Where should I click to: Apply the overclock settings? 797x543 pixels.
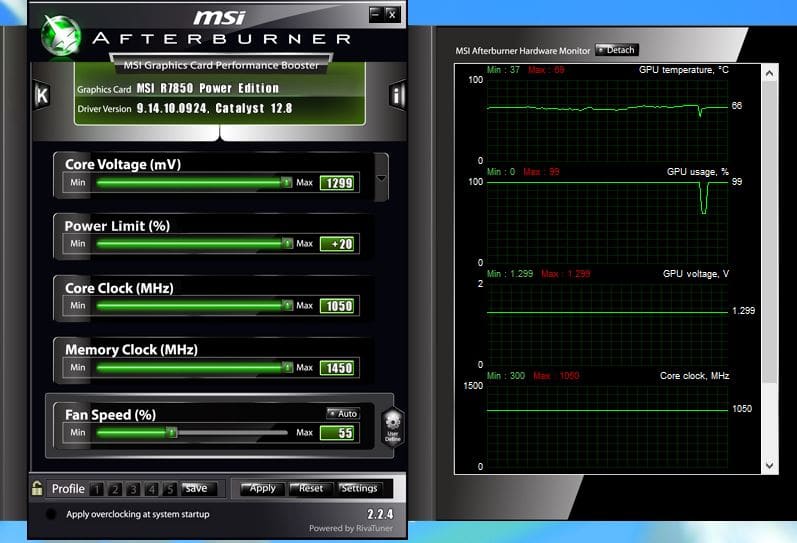coord(261,489)
